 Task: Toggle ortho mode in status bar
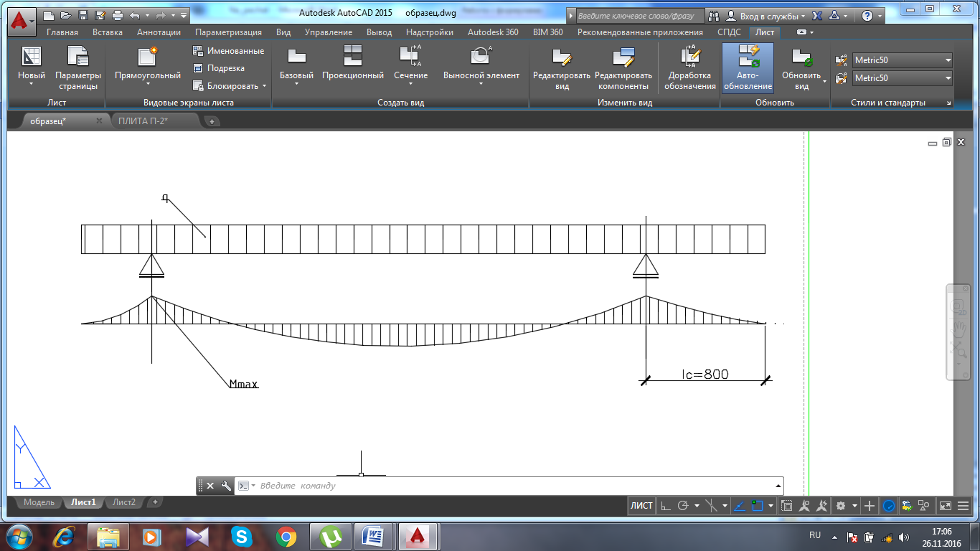pyautogui.click(x=665, y=506)
